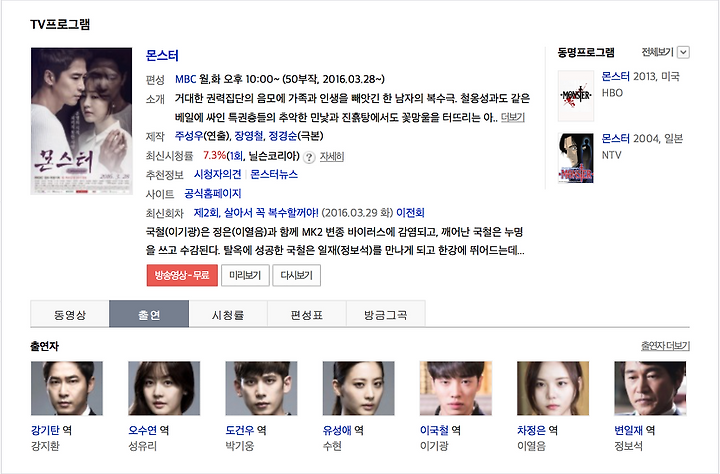Expand the 전체보기 dropdown arrow

point(683,52)
